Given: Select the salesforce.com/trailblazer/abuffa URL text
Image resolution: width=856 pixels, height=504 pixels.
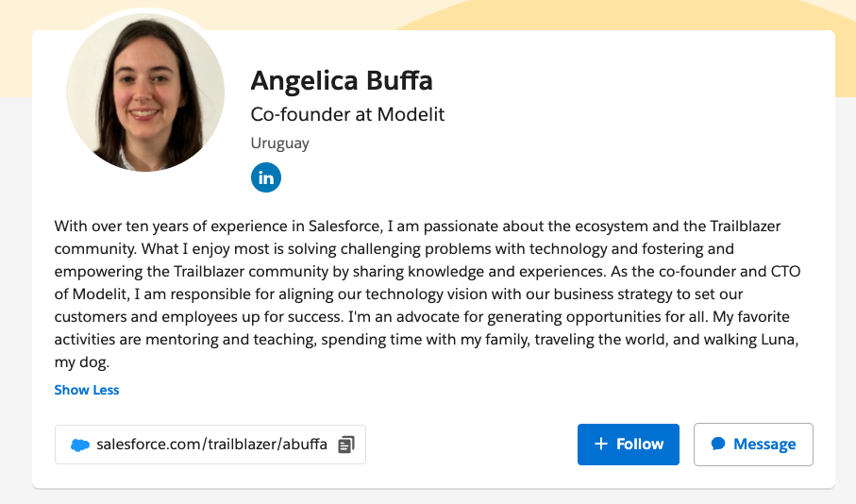Looking at the screenshot, I should [x=212, y=445].
